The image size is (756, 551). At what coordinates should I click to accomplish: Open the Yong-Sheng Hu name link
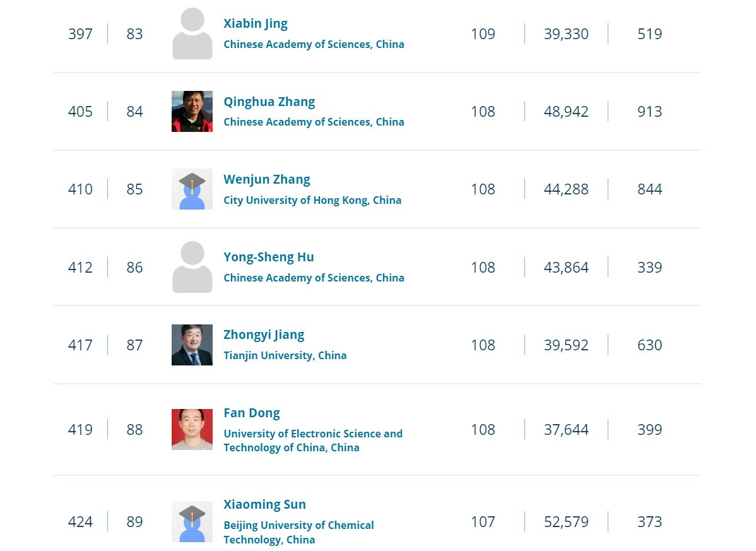pyautogui.click(x=269, y=257)
